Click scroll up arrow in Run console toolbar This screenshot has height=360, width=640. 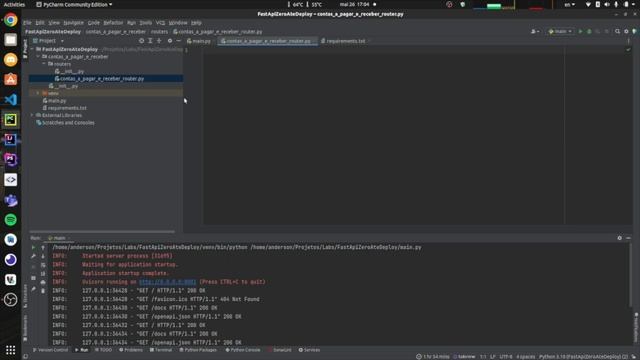point(43,247)
